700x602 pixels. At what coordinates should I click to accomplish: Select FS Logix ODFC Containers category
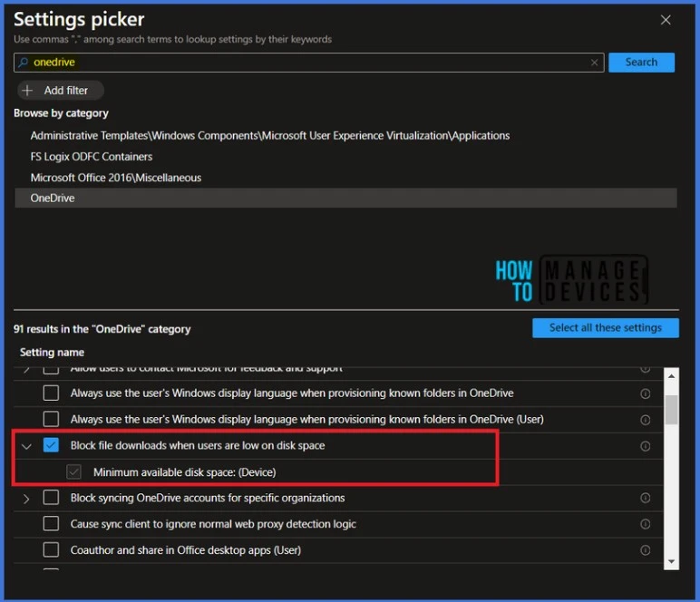pyautogui.click(x=91, y=157)
